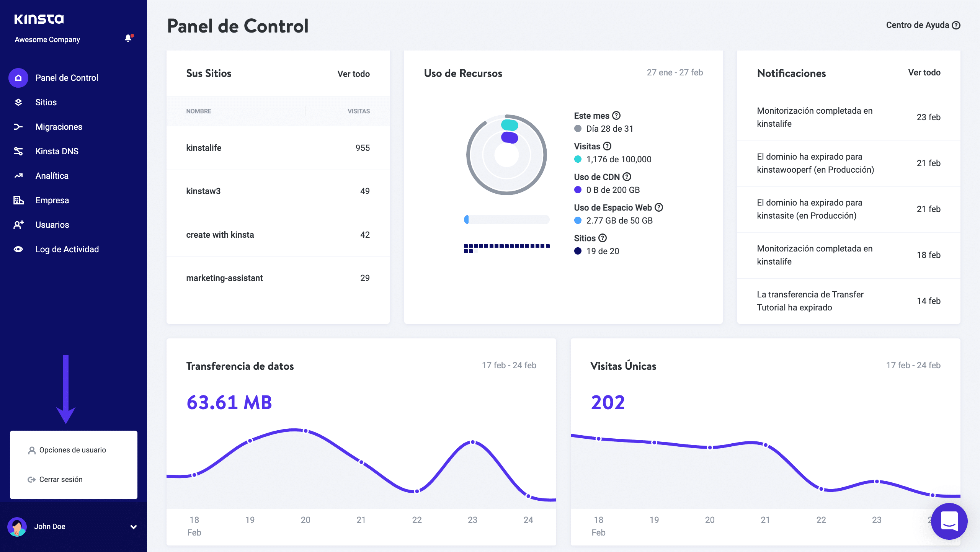This screenshot has width=980, height=552.
Task: Select Opciones de usuario menu entry
Action: coord(72,450)
